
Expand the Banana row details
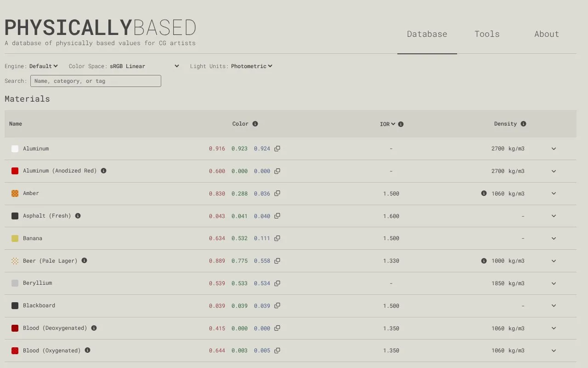[554, 238]
